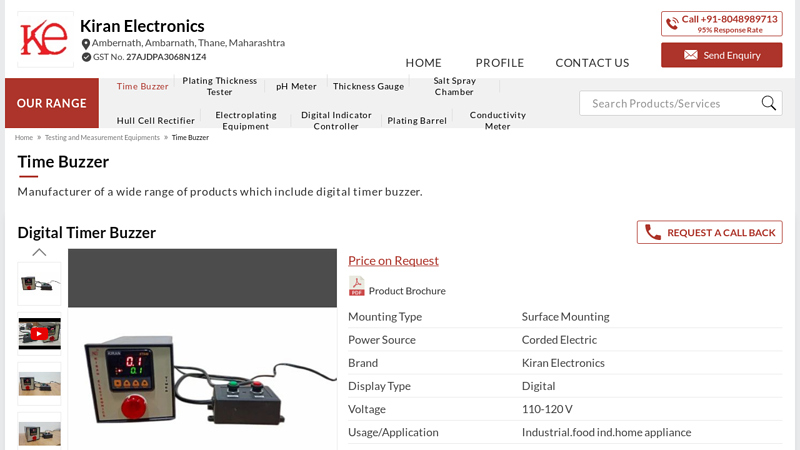This screenshot has width=800, height=450.
Task: Click Testing and Measurement Equipments breadcrumb
Action: point(102,137)
